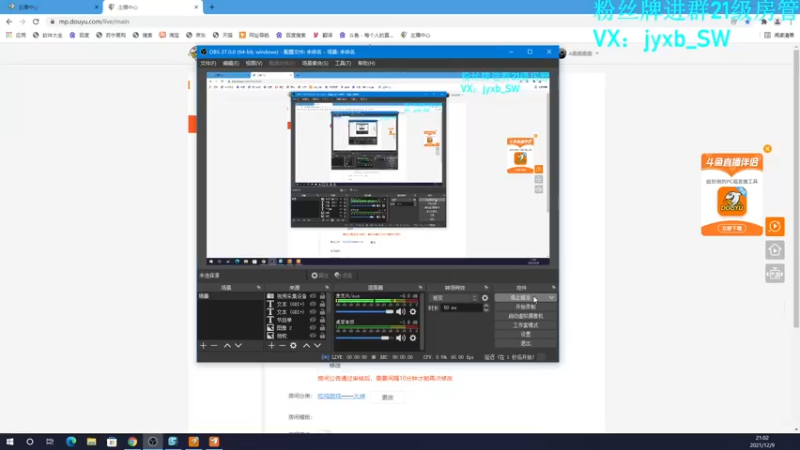This screenshot has height=450, width=800.
Task: Toggle the lock on the 节目单 source
Action: (322, 320)
